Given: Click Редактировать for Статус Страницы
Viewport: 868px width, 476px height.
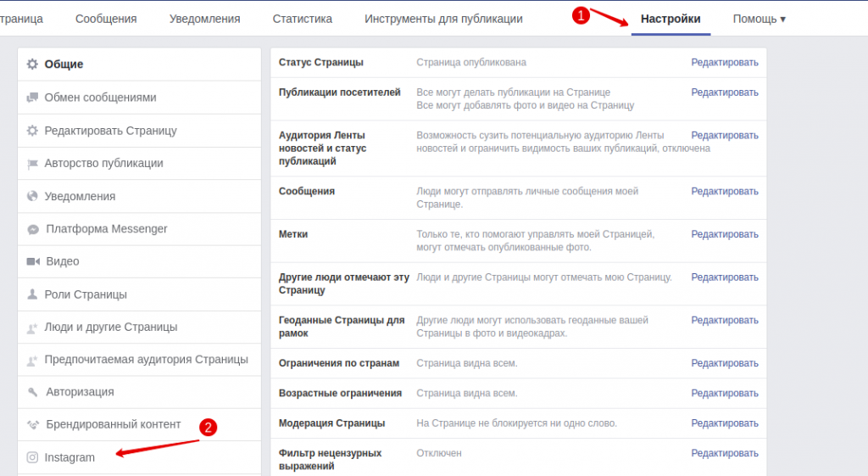Looking at the screenshot, I should tap(725, 63).
